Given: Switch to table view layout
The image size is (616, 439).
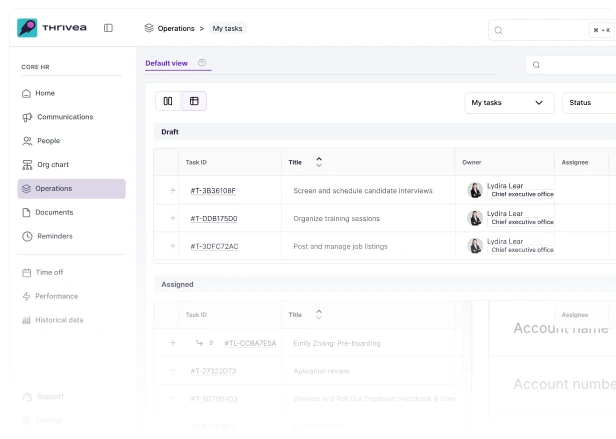Looking at the screenshot, I should pyautogui.click(x=194, y=101).
